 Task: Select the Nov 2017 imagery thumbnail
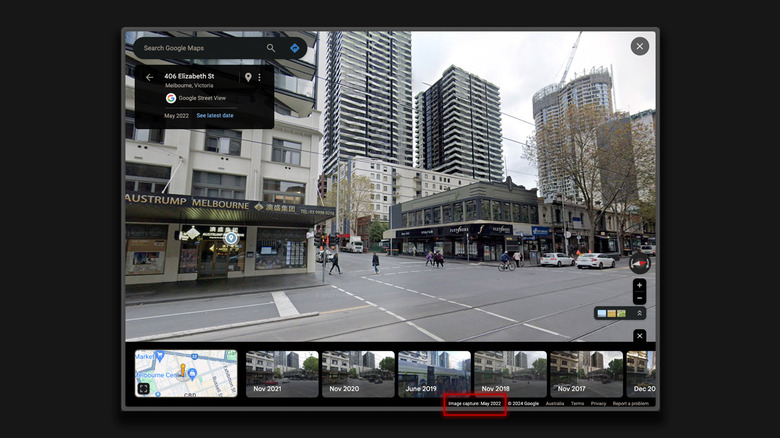coord(586,374)
